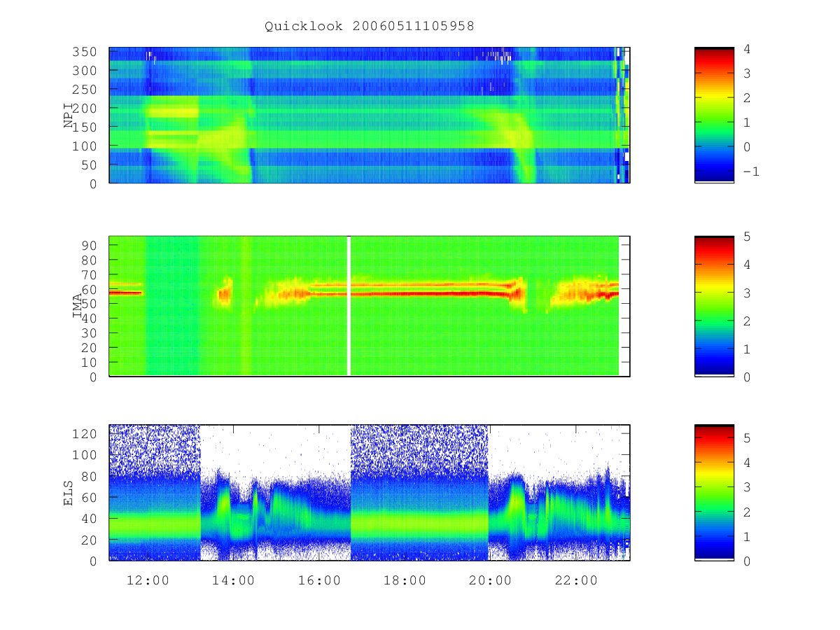Select the ELS axis label
This screenshot has height=630, width=840.
(x=69, y=493)
